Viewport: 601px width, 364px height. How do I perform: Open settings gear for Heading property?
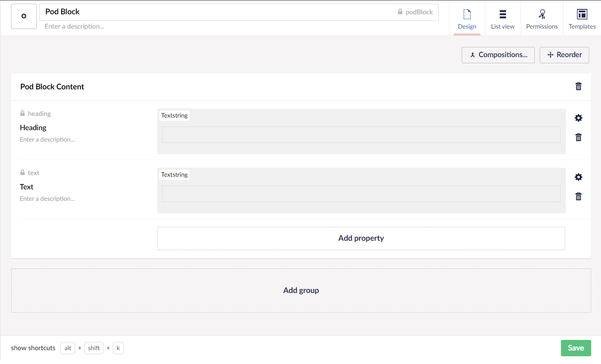578,118
